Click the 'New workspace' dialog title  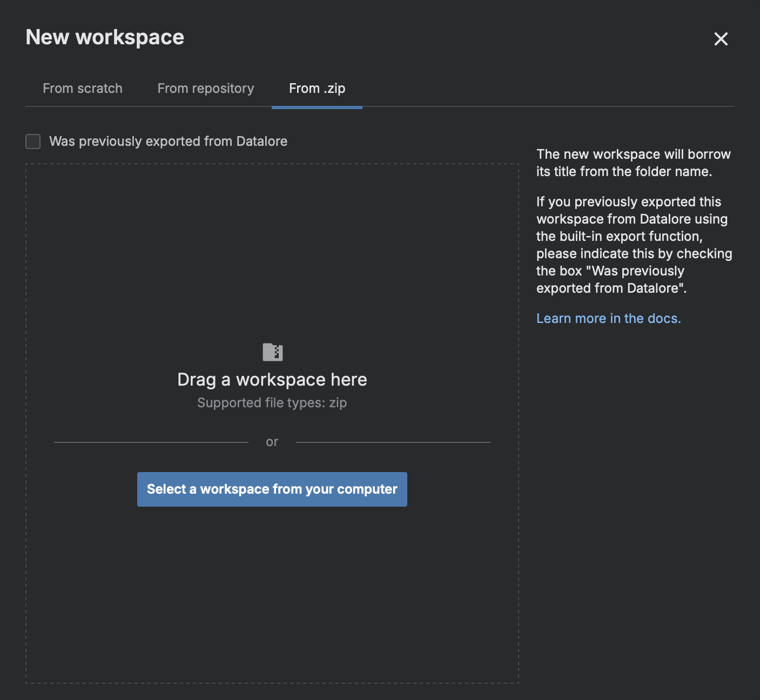(105, 37)
